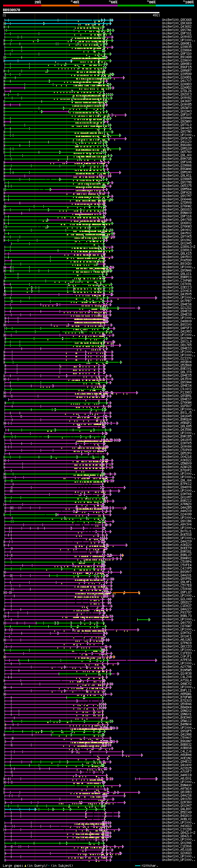
Task: Select UniRef100_Q40768 label
Action: click(177, 220)
